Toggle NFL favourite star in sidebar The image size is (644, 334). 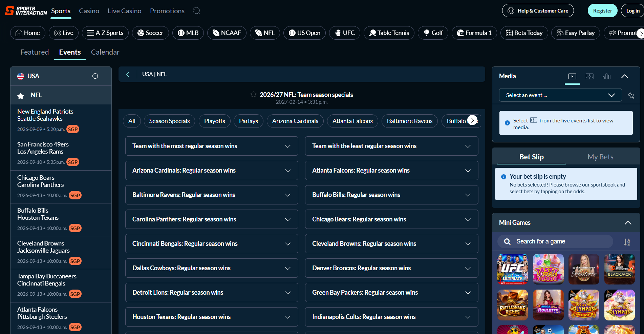click(x=21, y=96)
